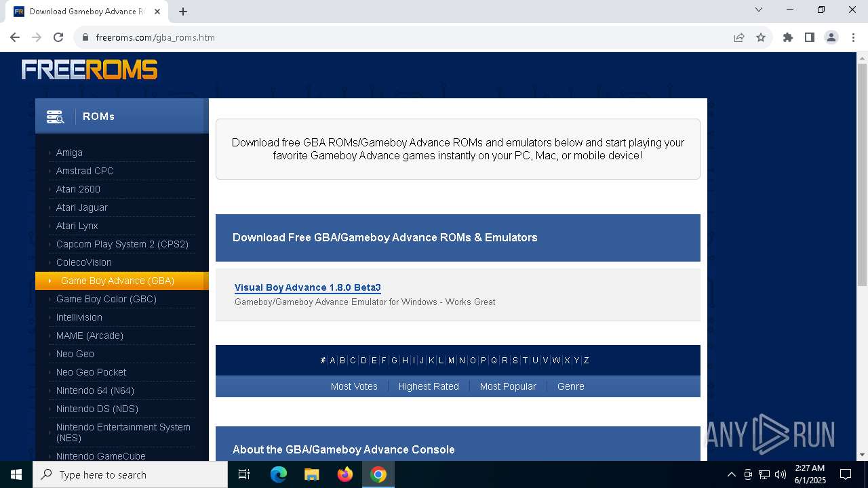Open Atari 2600 ROMs in sidebar
The image size is (868, 488).
click(78, 189)
